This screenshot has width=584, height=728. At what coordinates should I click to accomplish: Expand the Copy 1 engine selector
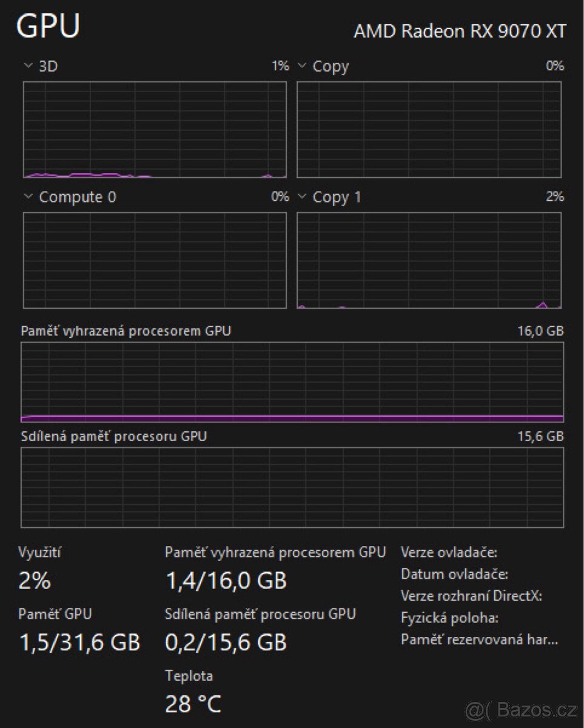[302, 197]
